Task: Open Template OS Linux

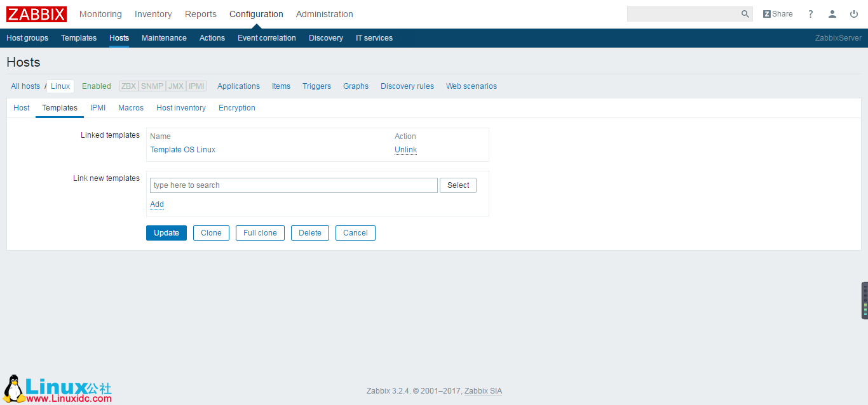Action: click(x=182, y=149)
